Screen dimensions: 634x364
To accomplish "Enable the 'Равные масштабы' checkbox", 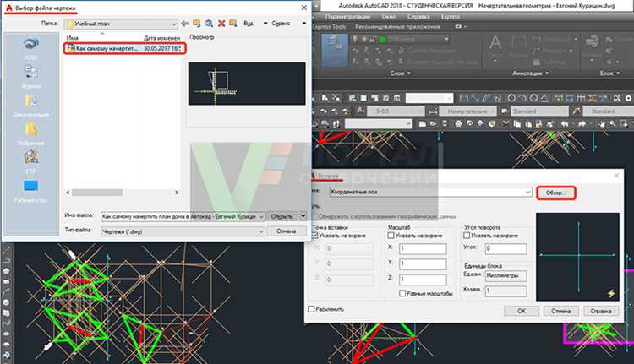I will [401, 295].
